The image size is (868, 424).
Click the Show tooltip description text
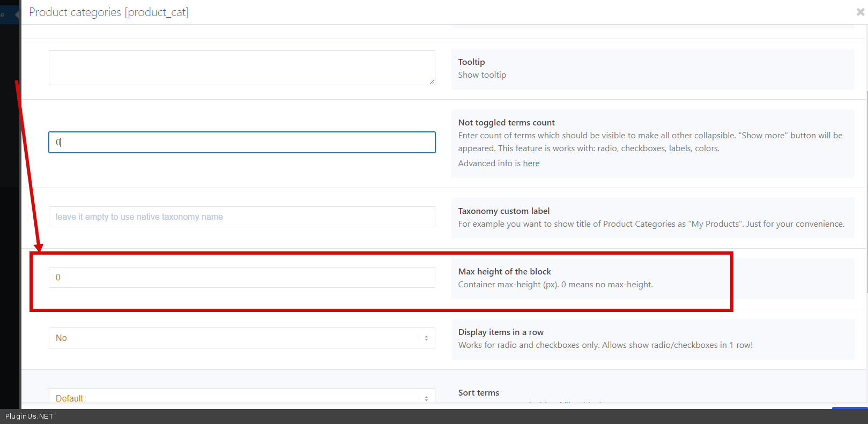[x=481, y=75]
